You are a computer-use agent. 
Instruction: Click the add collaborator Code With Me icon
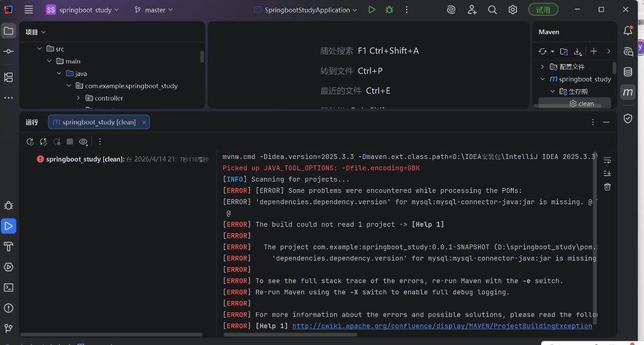472,10
